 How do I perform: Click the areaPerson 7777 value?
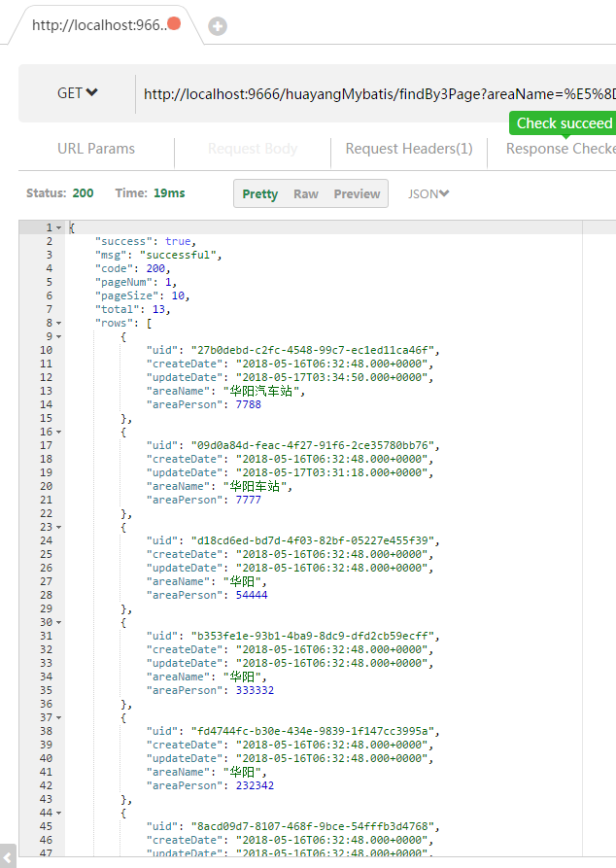[249, 500]
